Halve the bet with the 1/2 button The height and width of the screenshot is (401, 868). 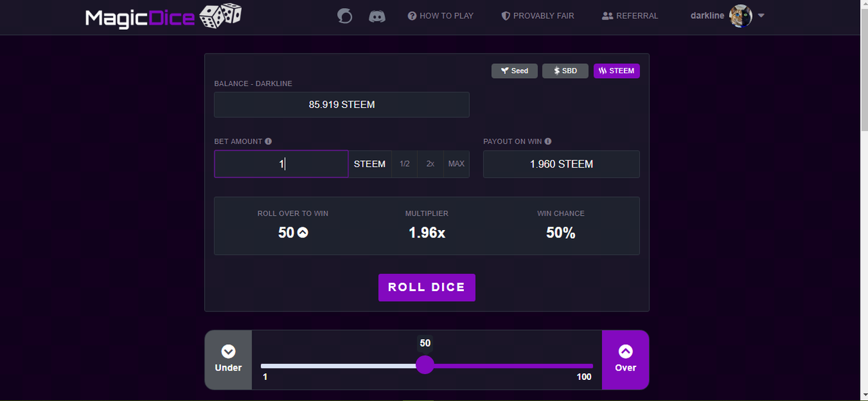pos(405,164)
